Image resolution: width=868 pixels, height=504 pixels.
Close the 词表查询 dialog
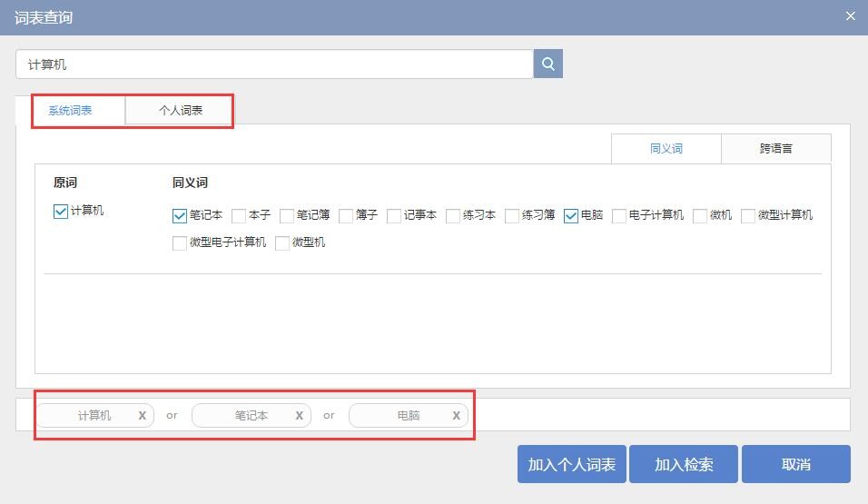pyautogui.click(x=851, y=16)
